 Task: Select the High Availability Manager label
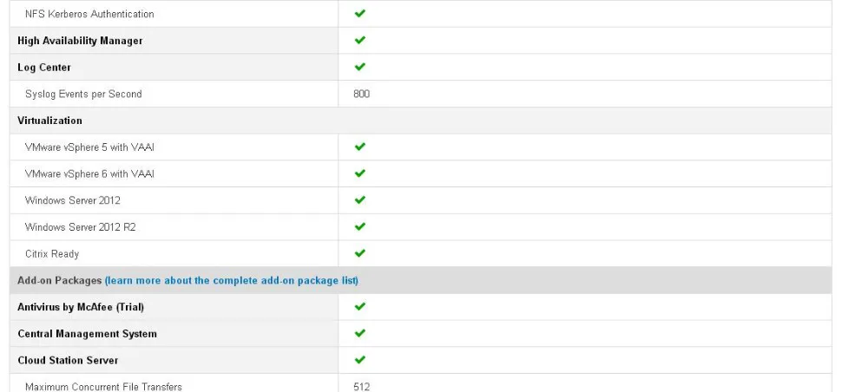pos(80,41)
